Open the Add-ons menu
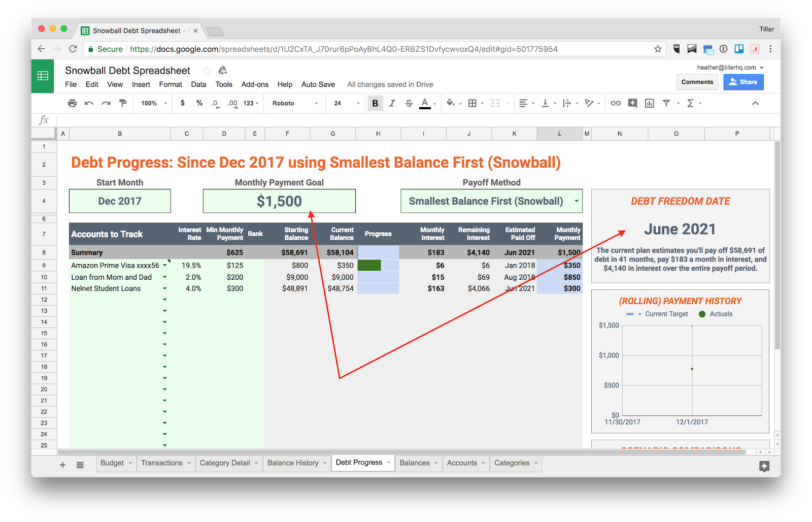The height and width of the screenshot is (522, 812). [x=255, y=84]
